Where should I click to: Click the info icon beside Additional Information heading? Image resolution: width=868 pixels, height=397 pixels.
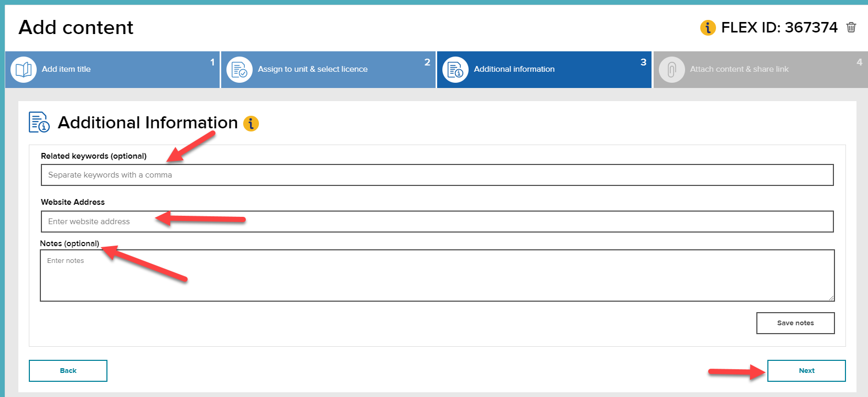click(251, 124)
